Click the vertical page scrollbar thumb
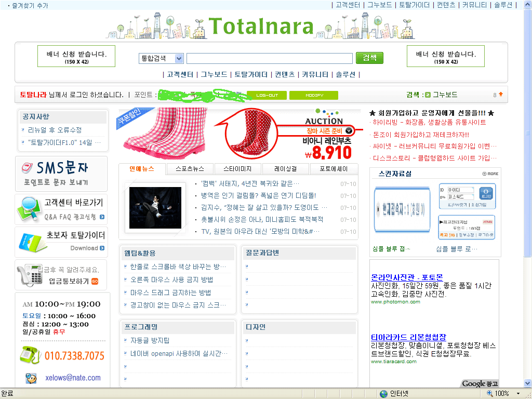Viewport: 532px width, 399px height. 528,133
